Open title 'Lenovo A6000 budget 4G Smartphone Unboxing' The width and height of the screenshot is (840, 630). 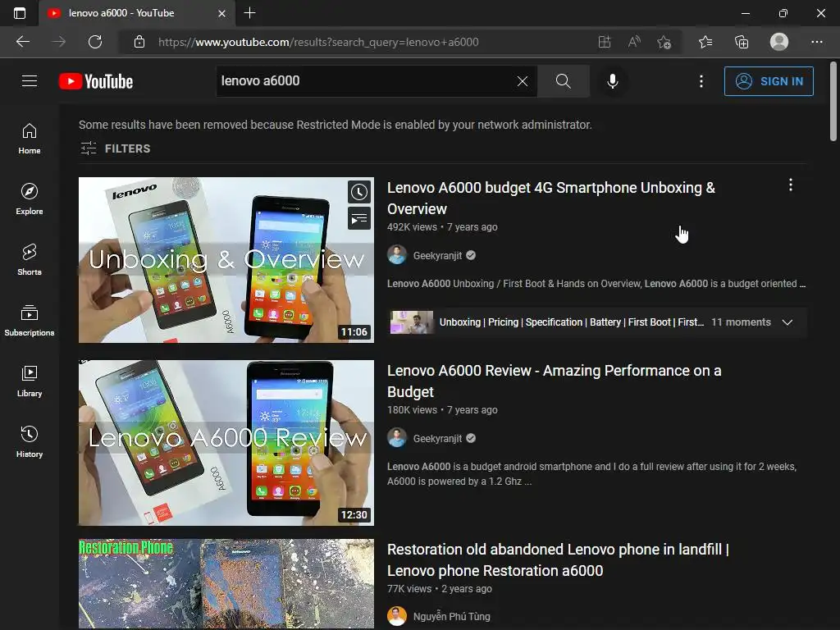[x=551, y=199]
